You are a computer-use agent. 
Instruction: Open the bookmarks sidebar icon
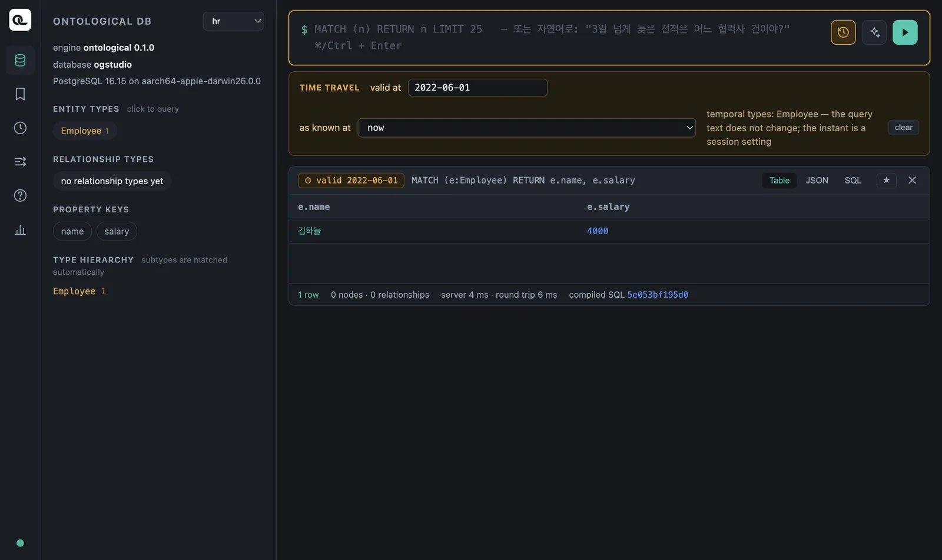point(20,94)
